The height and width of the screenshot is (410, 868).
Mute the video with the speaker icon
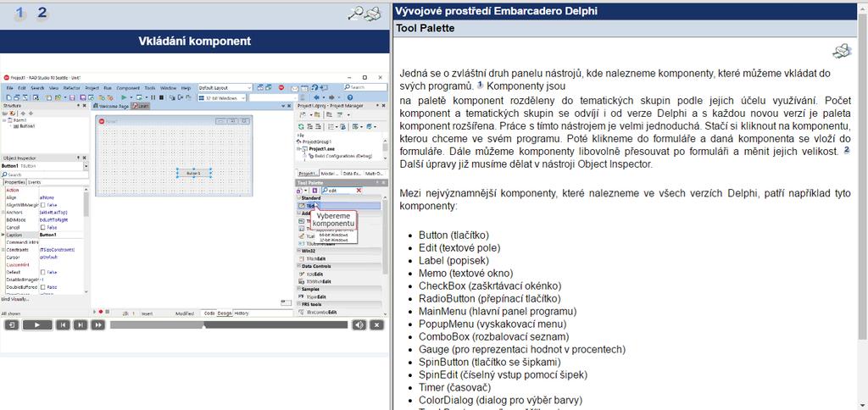click(359, 324)
